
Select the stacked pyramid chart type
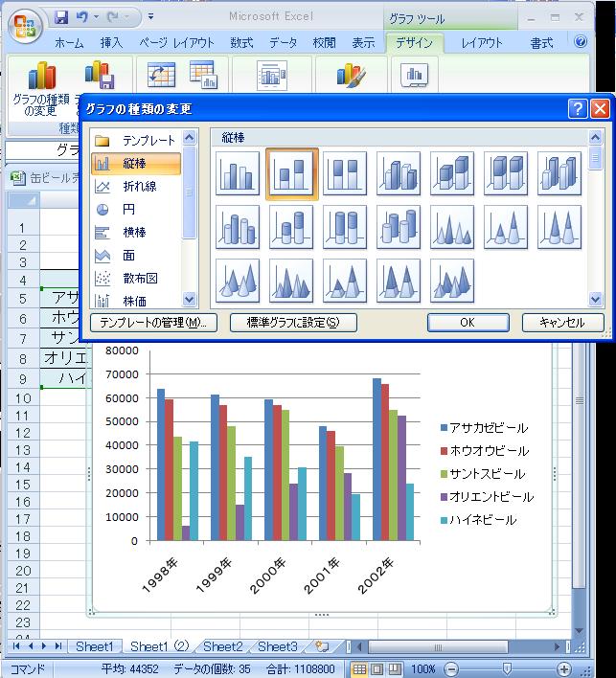(x=345, y=281)
